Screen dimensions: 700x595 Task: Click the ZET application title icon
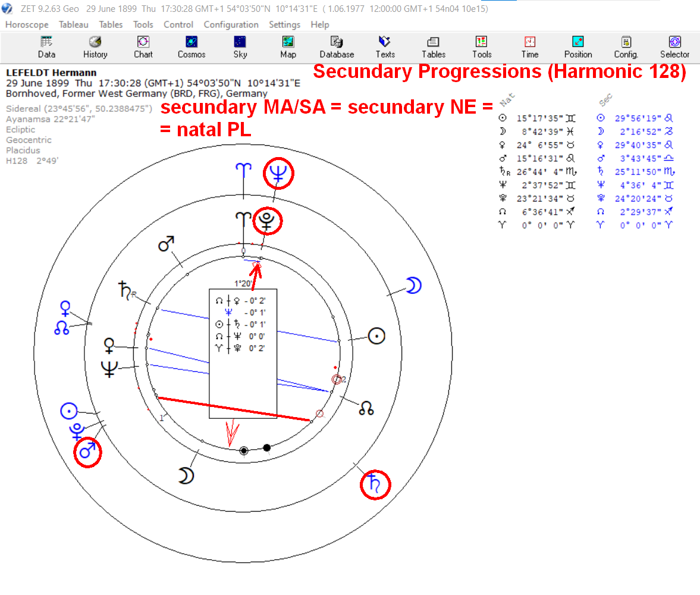point(7,8)
